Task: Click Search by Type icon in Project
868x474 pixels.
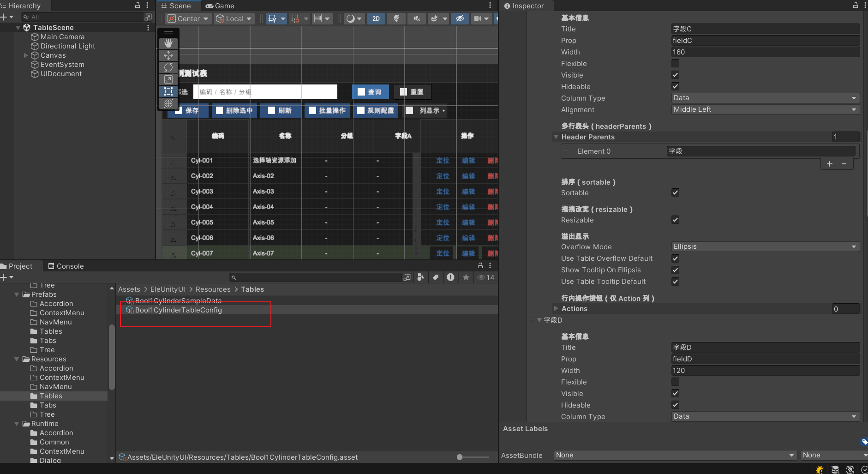Action: click(x=421, y=277)
